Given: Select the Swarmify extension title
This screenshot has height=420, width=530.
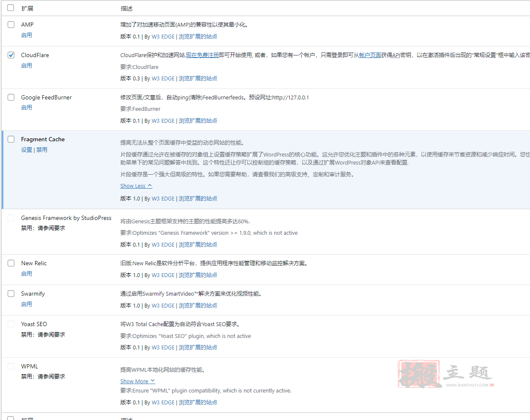Looking at the screenshot, I should point(33,294).
